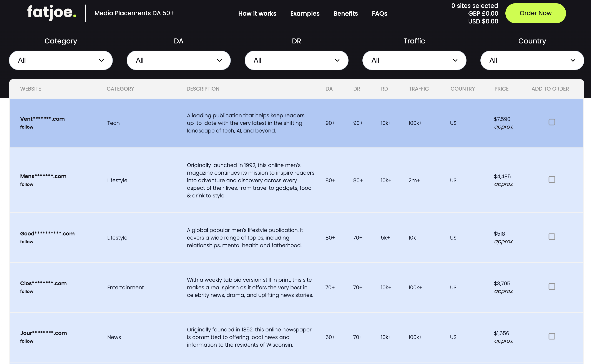Screen dimensions: 591x364
Task: Click the follow link under Jour********.com
Action: click(x=27, y=341)
